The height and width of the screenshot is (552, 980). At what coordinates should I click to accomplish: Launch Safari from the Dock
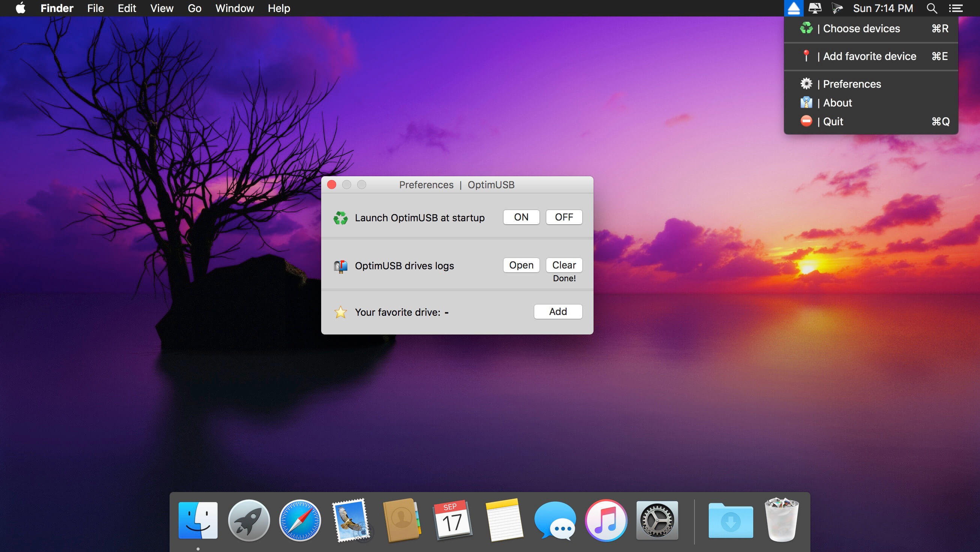pos(300,520)
